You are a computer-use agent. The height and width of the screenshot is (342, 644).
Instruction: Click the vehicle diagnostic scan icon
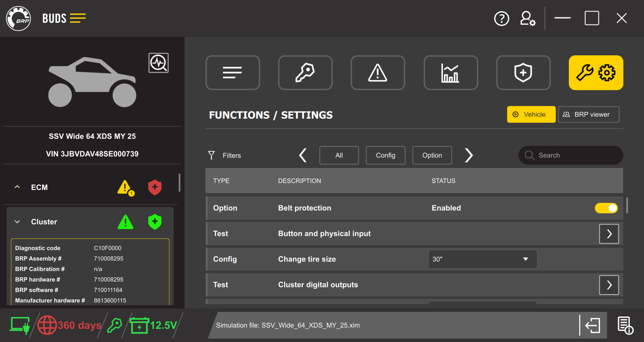click(158, 63)
